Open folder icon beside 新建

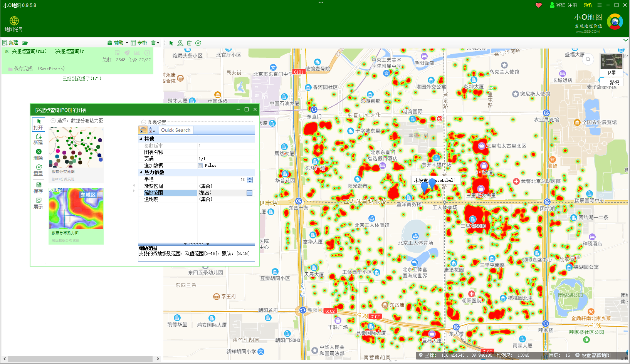click(25, 43)
